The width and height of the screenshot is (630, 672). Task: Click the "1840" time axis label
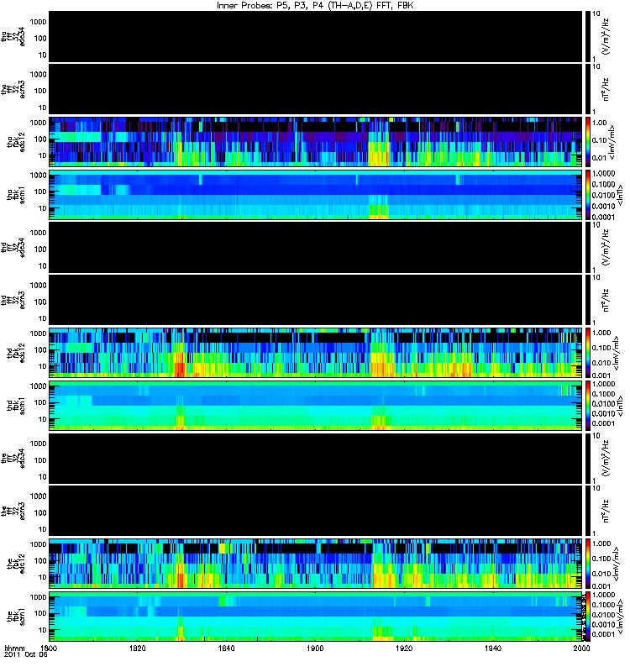click(226, 648)
